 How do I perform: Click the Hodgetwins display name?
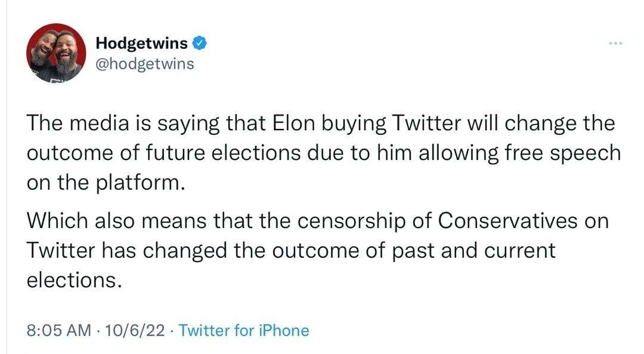pos(141,42)
